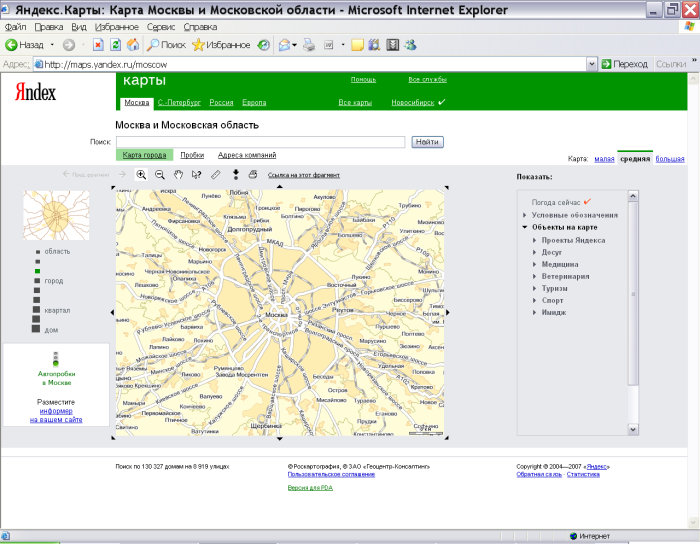Click the traffic light Автопробки icon

coord(56,359)
